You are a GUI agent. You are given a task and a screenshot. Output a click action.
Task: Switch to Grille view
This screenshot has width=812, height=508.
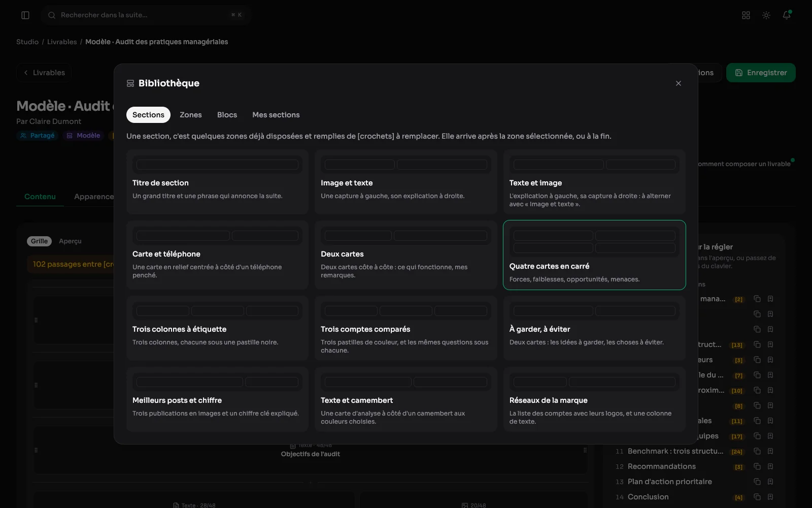coord(39,241)
